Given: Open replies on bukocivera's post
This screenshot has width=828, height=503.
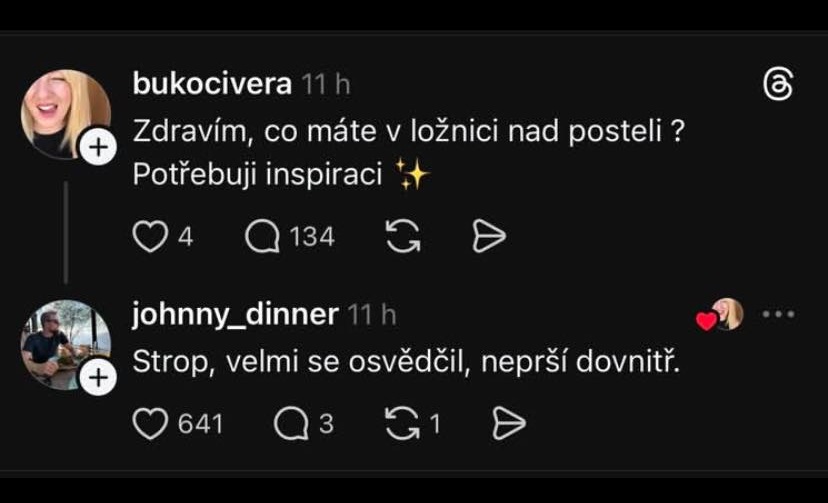Looking at the screenshot, I should pyautogui.click(x=262, y=237).
